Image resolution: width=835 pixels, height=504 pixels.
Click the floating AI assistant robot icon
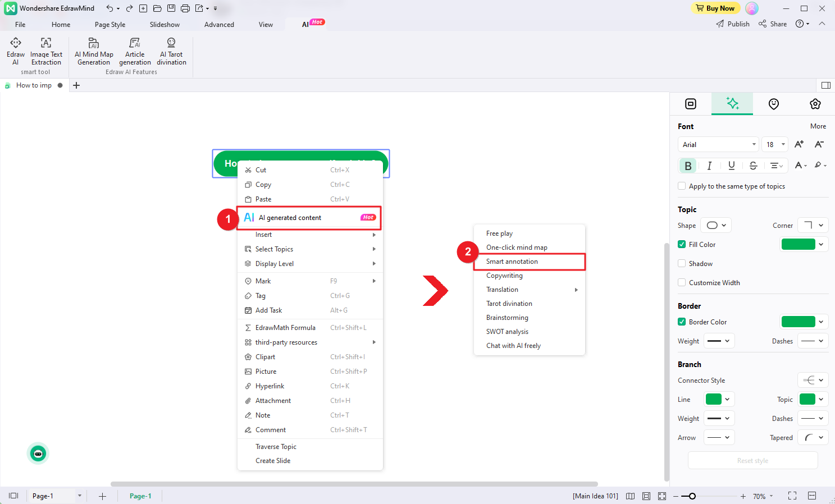[38, 453]
